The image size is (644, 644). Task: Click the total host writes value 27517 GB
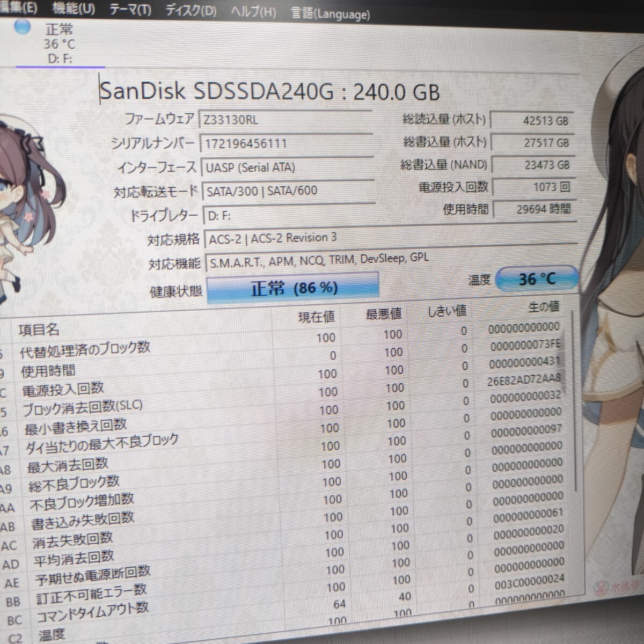533,143
